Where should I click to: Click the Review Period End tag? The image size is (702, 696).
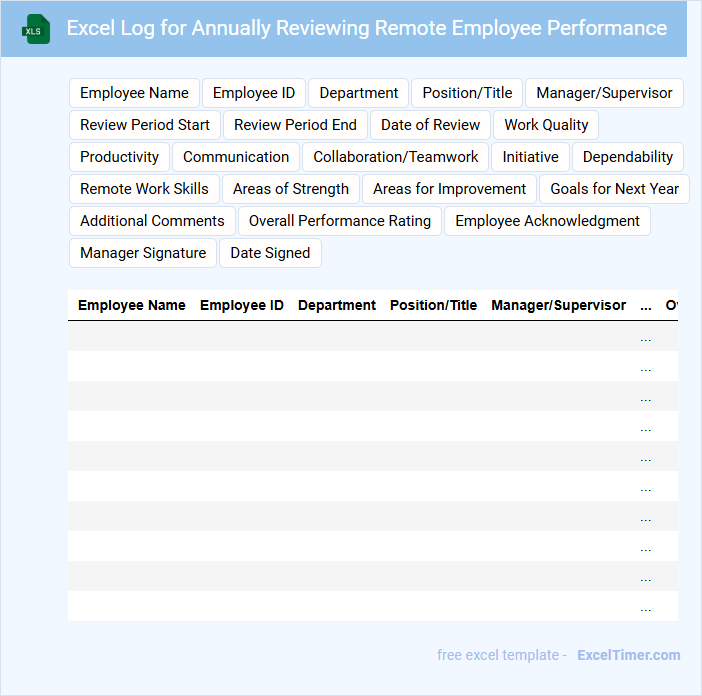click(295, 125)
